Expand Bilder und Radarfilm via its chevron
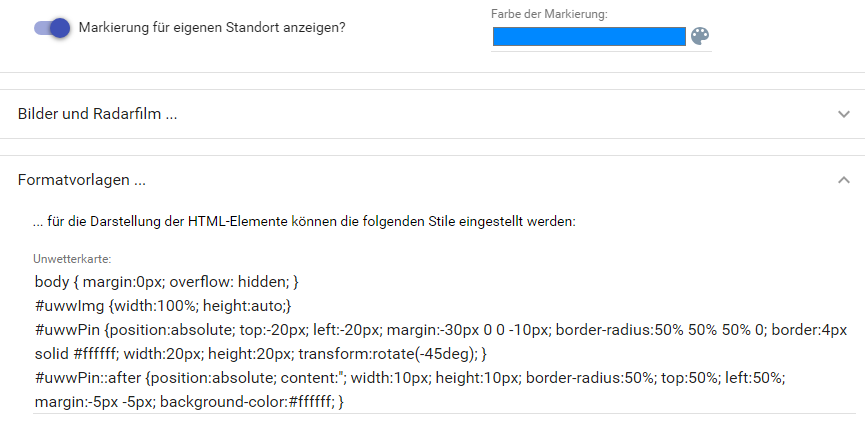The width and height of the screenshot is (865, 424). [x=843, y=114]
